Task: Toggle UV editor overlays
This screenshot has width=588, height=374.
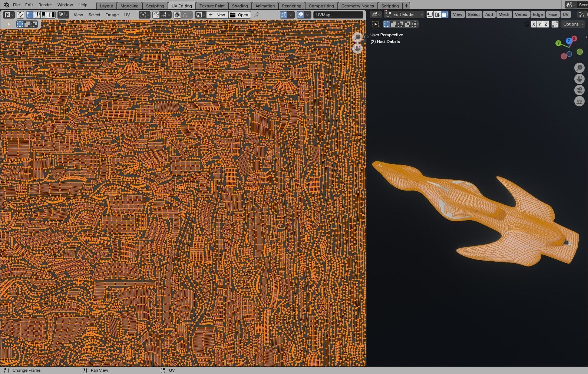Action: click(x=300, y=15)
